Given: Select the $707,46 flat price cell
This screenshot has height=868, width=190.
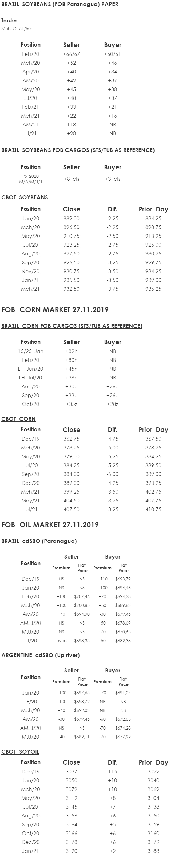Looking at the screenshot, I should [82, 596].
